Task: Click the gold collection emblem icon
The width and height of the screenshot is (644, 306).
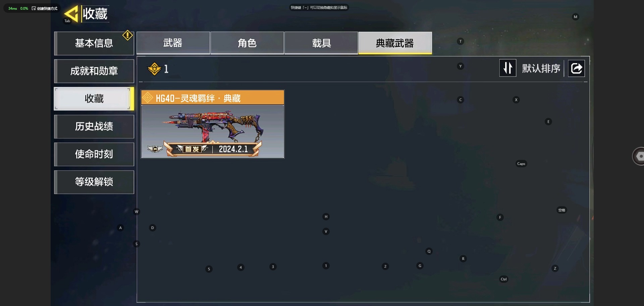Action: tap(154, 69)
